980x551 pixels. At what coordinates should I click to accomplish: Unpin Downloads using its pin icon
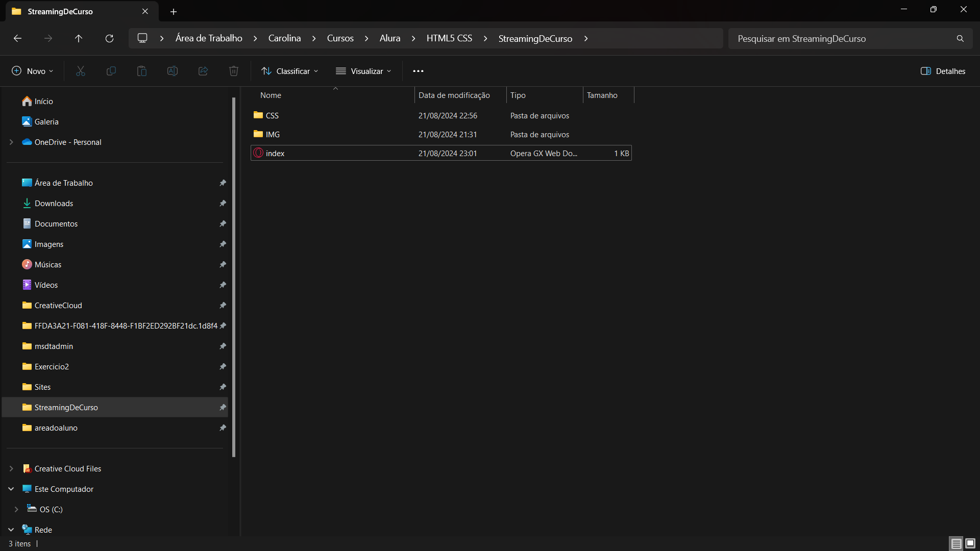coord(223,204)
